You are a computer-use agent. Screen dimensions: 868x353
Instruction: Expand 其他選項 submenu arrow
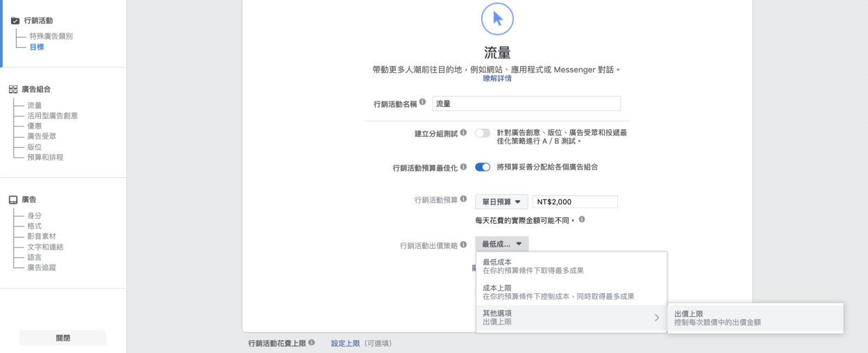click(x=656, y=318)
